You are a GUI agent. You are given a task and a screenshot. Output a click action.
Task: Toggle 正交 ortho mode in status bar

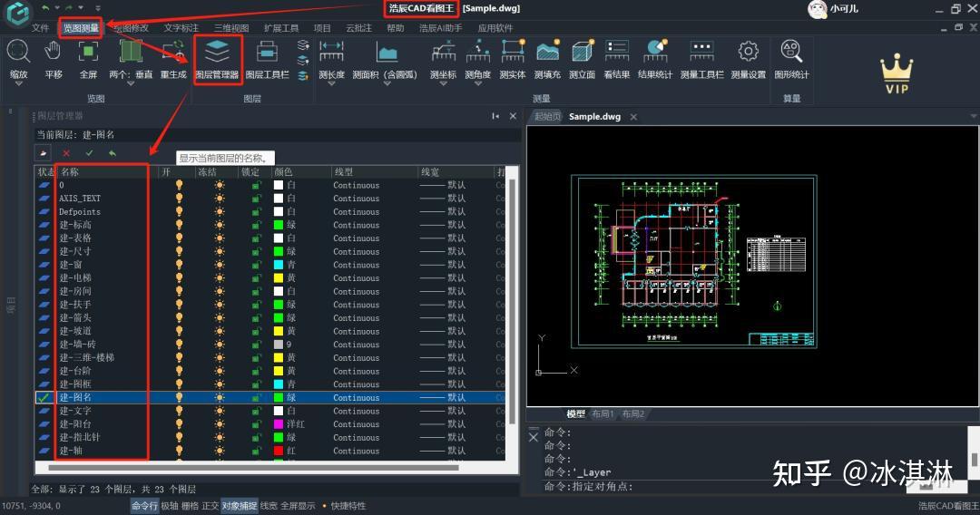click(x=210, y=506)
